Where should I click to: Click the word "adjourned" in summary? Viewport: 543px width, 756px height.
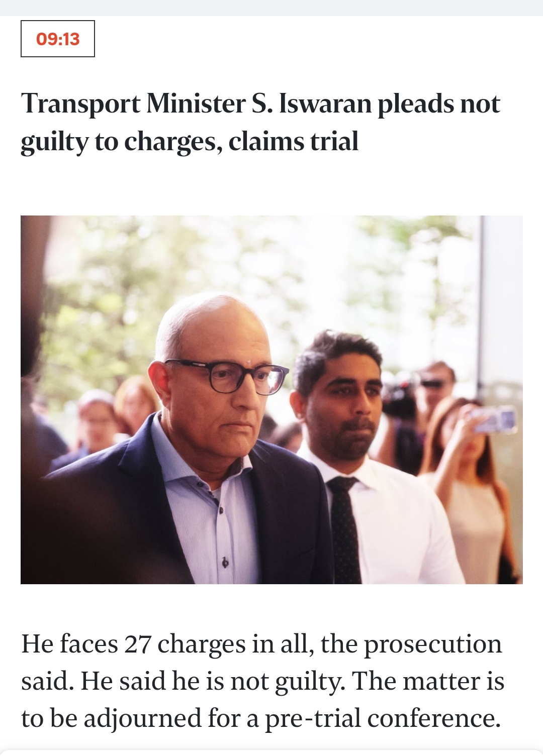(142, 718)
